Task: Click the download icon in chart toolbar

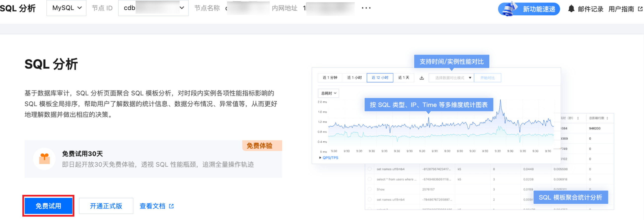Action: [x=421, y=78]
